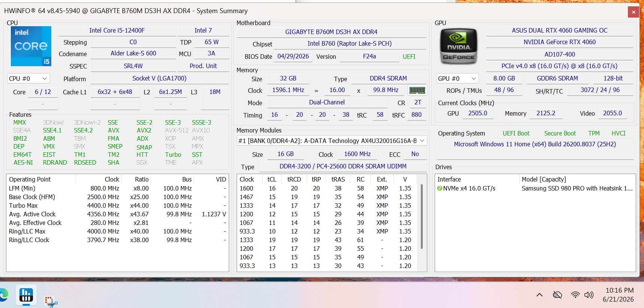
Task: Close the HWiNFO System Summary window
Action: (634, 12)
